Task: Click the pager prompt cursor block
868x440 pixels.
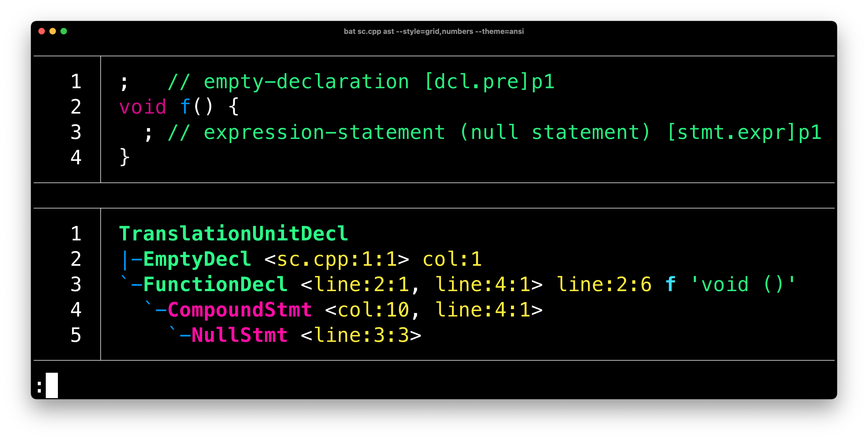Action: [x=52, y=385]
